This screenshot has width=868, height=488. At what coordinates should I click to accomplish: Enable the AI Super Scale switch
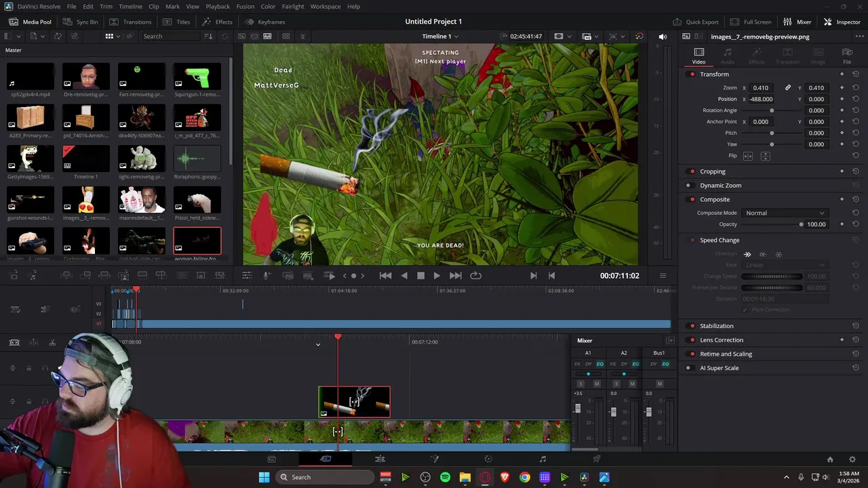(688, 368)
